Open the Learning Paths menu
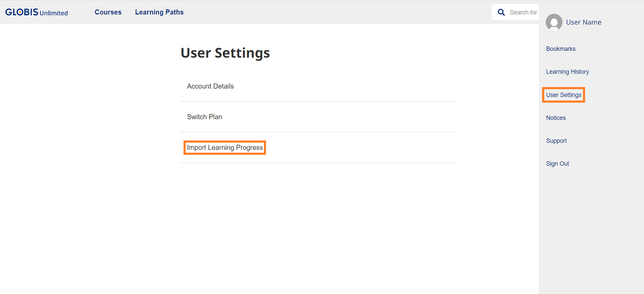The image size is (644, 294). (159, 12)
